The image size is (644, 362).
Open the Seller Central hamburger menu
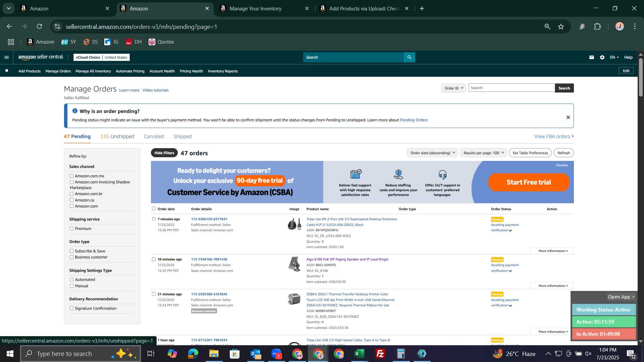(x=6, y=57)
